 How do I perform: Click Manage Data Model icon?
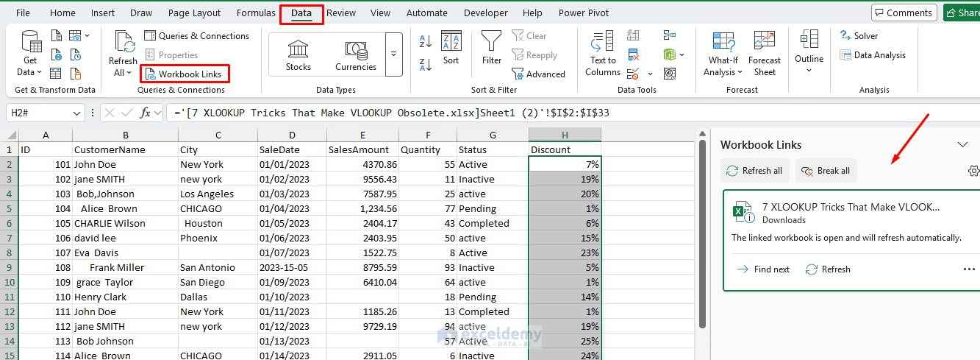click(x=669, y=73)
